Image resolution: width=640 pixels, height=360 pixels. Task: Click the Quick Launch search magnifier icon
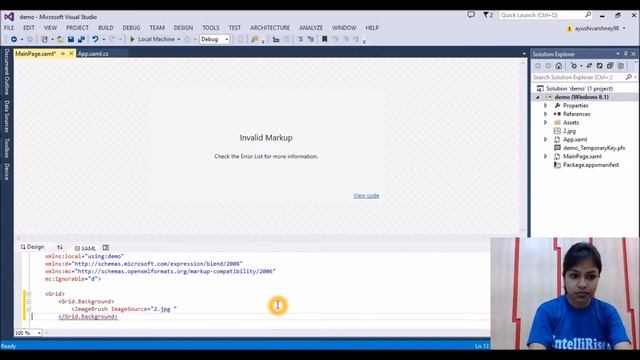pos(588,15)
